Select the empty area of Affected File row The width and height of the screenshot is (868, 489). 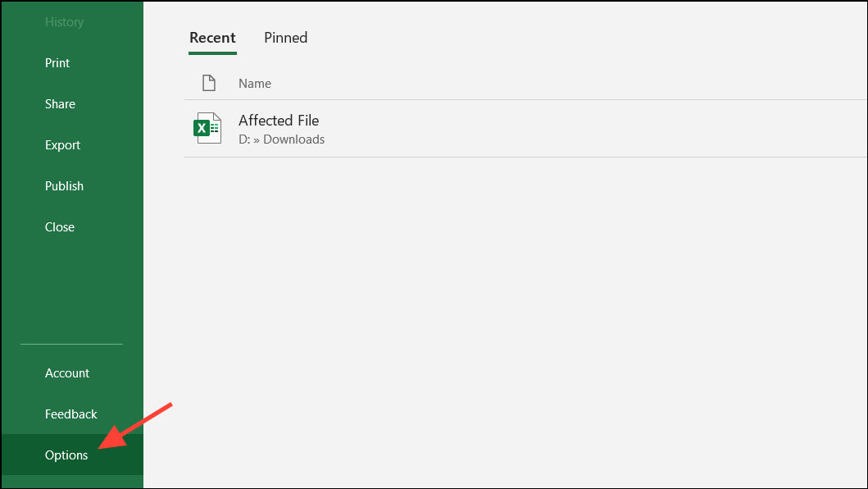(595, 129)
